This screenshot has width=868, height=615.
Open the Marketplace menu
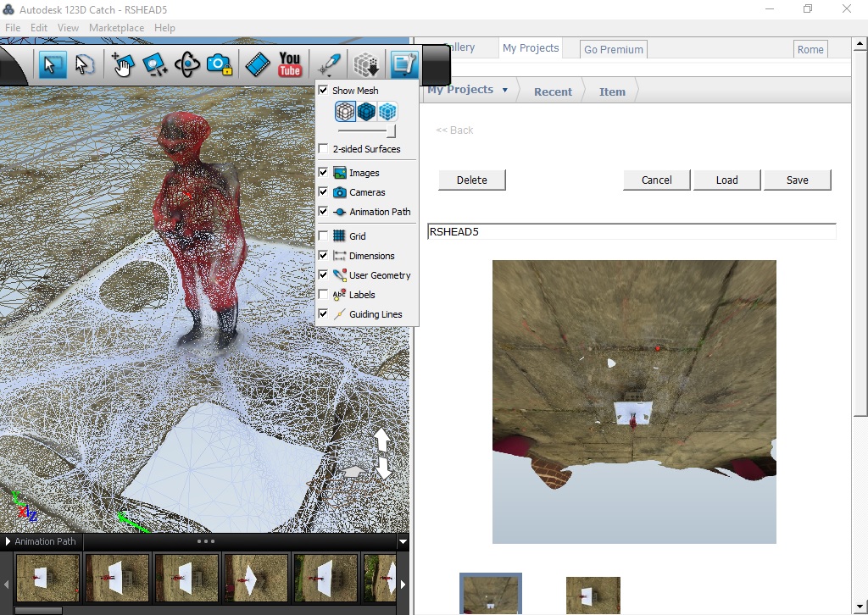(116, 28)
